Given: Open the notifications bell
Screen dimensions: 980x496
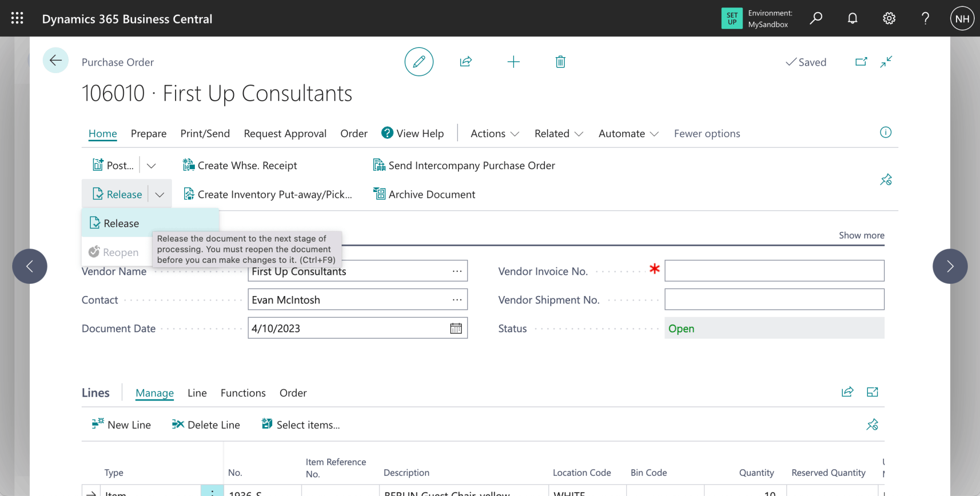Looking at the screenshot, I should coord(852,19).
